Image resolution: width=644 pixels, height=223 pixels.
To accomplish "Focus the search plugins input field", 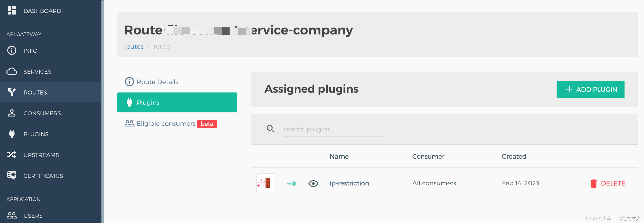I will 332,129.
